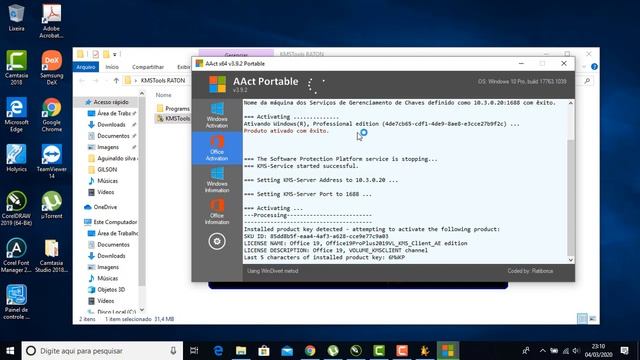The width and height of the screenshot is (640, 360).
Task: Open Camtasia 2018 desktop icon
Action: (16, 68)
